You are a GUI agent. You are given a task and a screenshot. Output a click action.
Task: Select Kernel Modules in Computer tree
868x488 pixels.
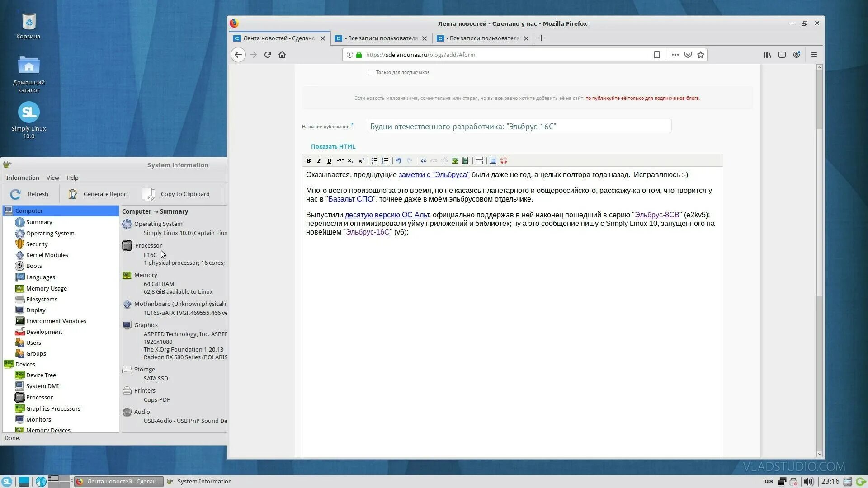pos(47,255)
